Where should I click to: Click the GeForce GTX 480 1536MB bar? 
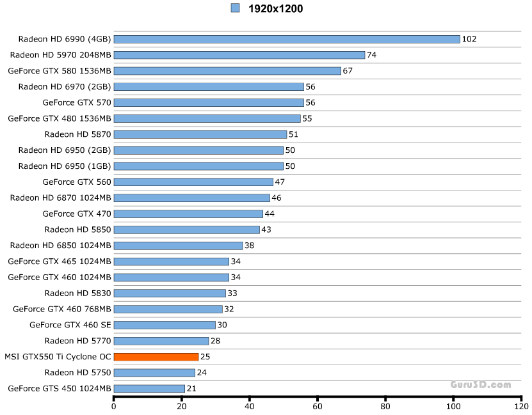(207, 118)
